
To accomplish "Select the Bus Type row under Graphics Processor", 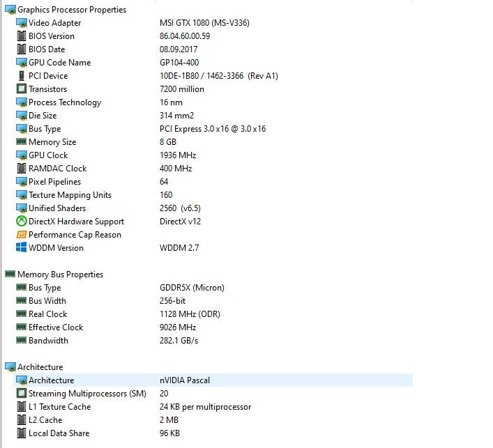I will (45, 129).
